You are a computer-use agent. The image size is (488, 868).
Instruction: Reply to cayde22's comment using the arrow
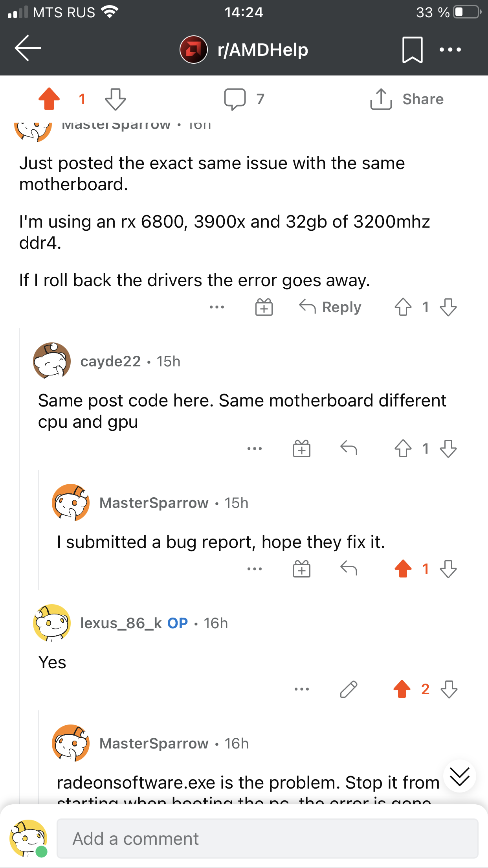[349, 449]
